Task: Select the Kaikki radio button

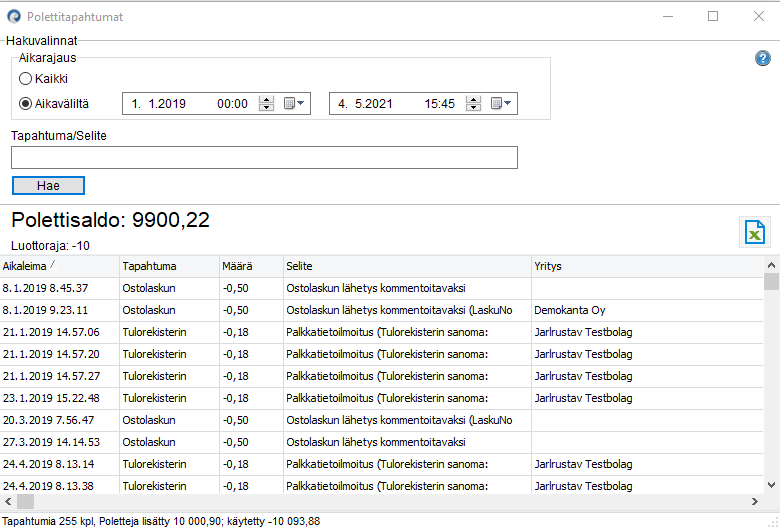Action: pyautogui.click(x=26, y=78)
